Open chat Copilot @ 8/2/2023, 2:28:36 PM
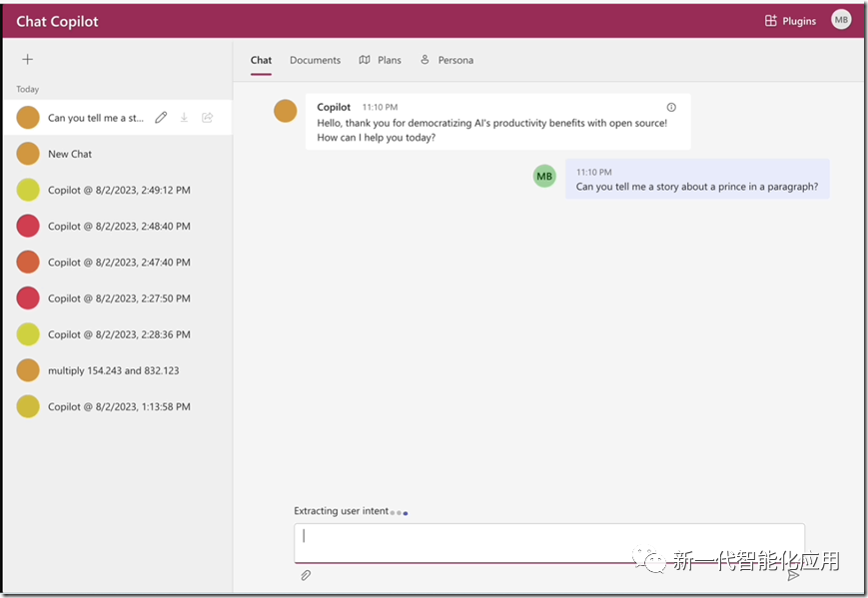The width and height of the screenshot is (868, 598). click(x=117, y=334)
